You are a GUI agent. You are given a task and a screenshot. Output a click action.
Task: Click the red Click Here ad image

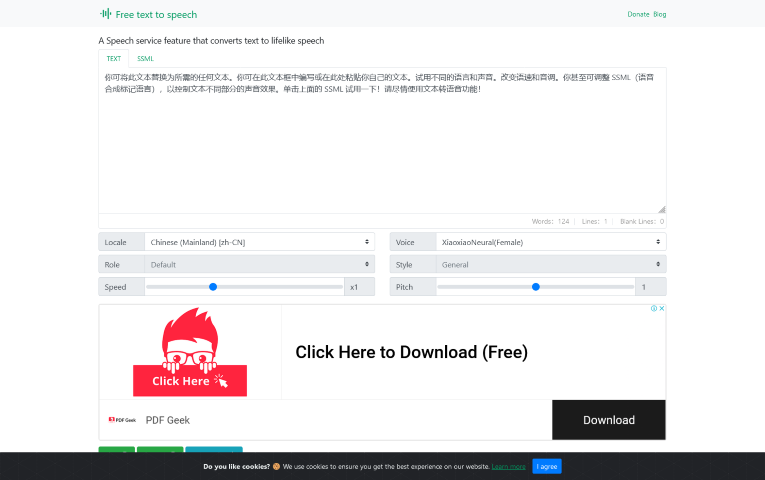(x=190, y=352)
